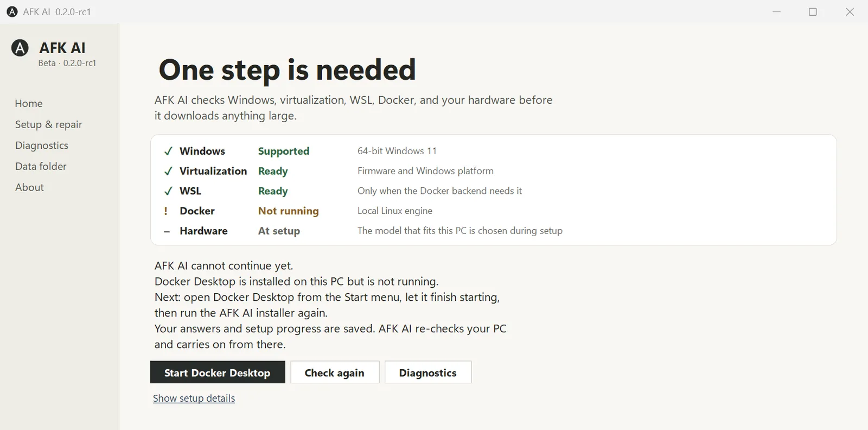
Task: Click the 64-bit Windows 11 description
Action: point(397,151)
